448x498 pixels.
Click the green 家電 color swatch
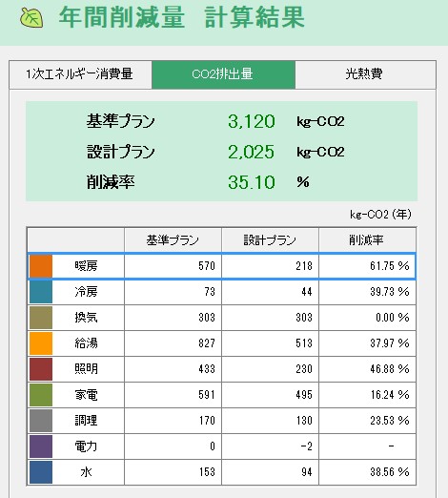(41, 395)
